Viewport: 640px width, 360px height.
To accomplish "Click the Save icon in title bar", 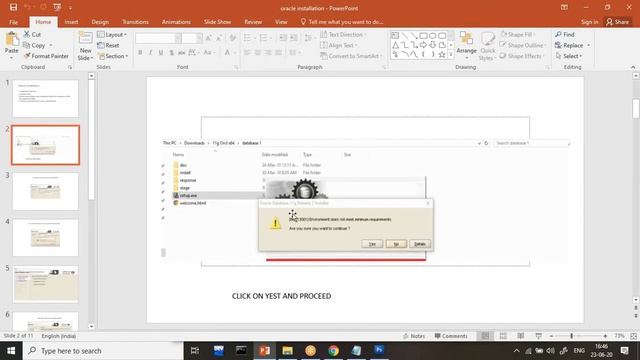I will click(x=13, y=7).
